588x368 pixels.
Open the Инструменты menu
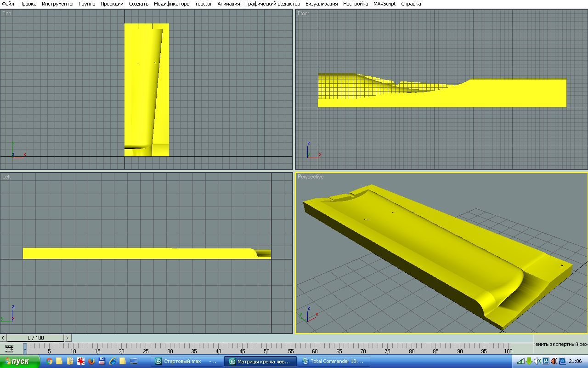[x=57, y=4]
